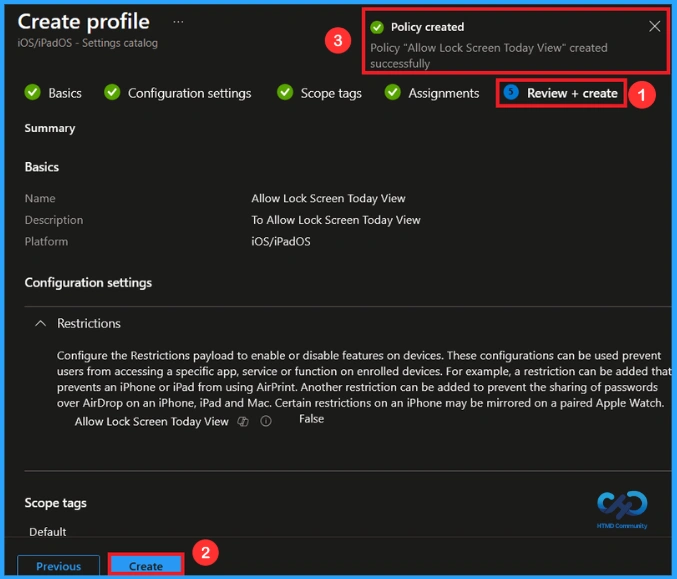Click the Platform field label

pyautogui.click(x=46, y=241)
